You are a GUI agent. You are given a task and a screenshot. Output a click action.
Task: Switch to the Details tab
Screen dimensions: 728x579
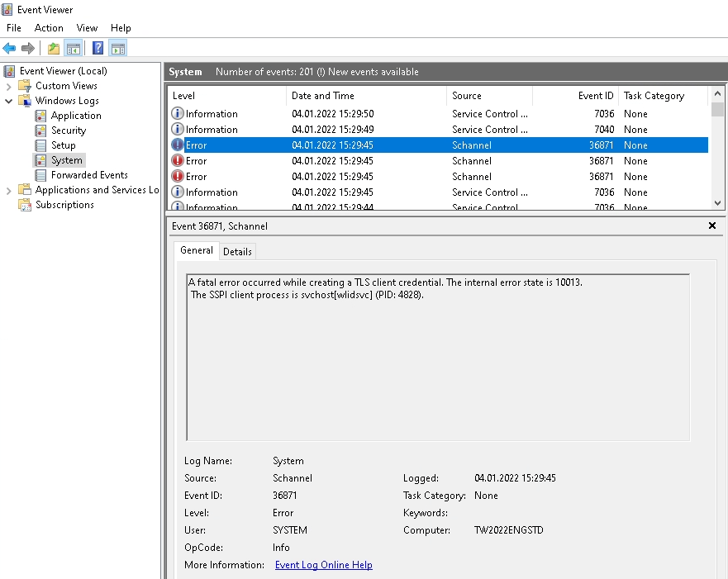237,251
